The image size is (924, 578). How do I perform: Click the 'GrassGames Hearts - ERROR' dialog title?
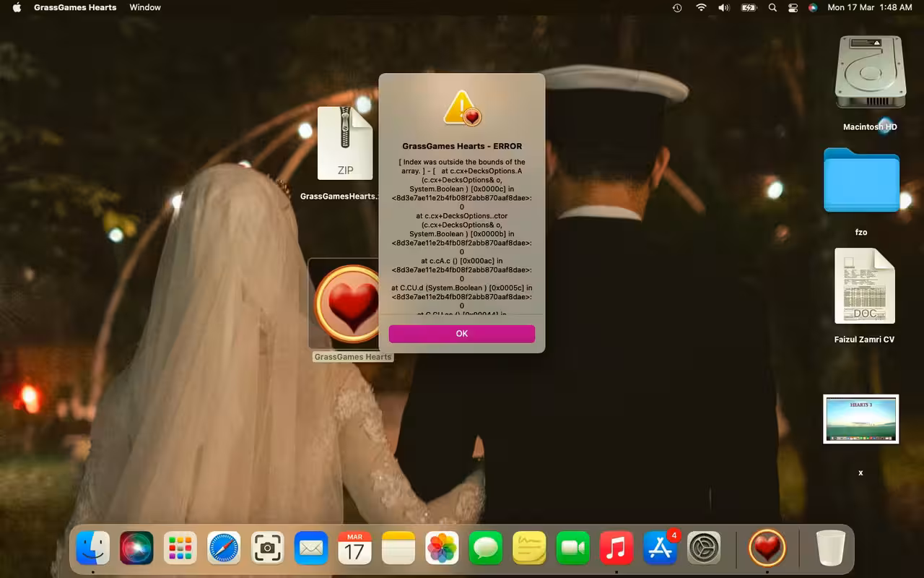pyautogui.click(x=462, y=146)
